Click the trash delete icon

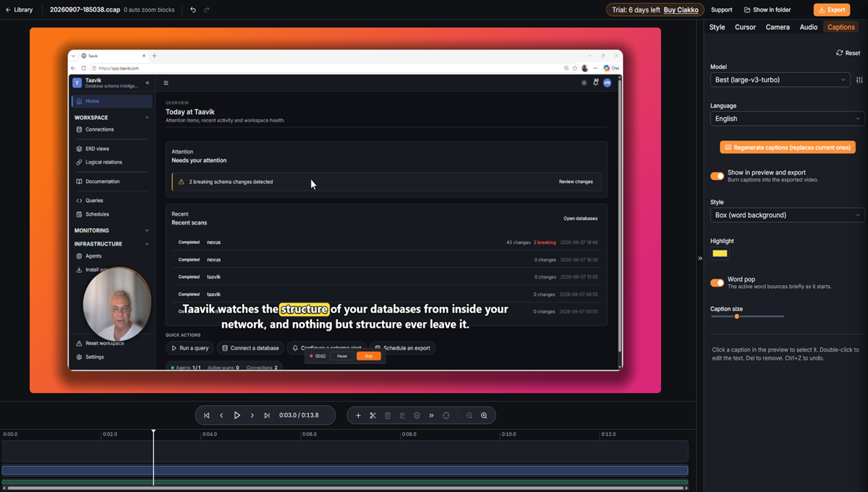(388, 415)
